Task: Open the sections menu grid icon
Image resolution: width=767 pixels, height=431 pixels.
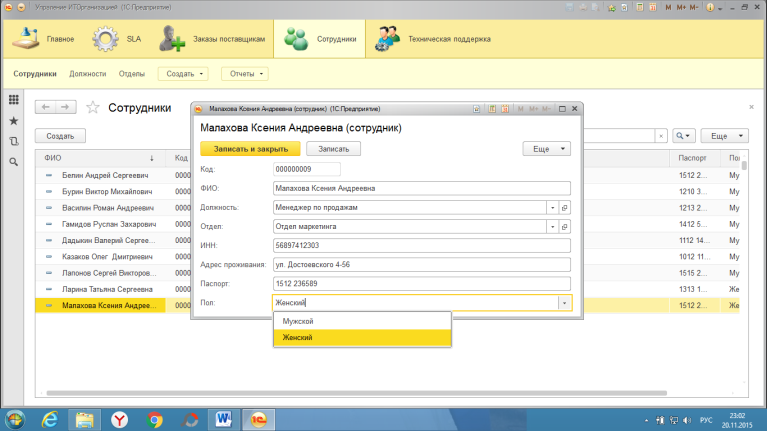Action: [x=14, y=99]
